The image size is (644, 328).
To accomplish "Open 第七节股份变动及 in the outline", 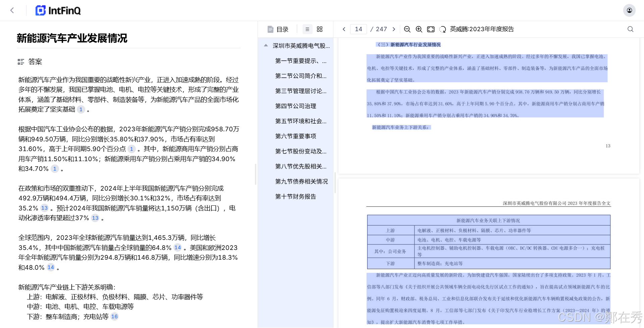I will pos(301,151).
